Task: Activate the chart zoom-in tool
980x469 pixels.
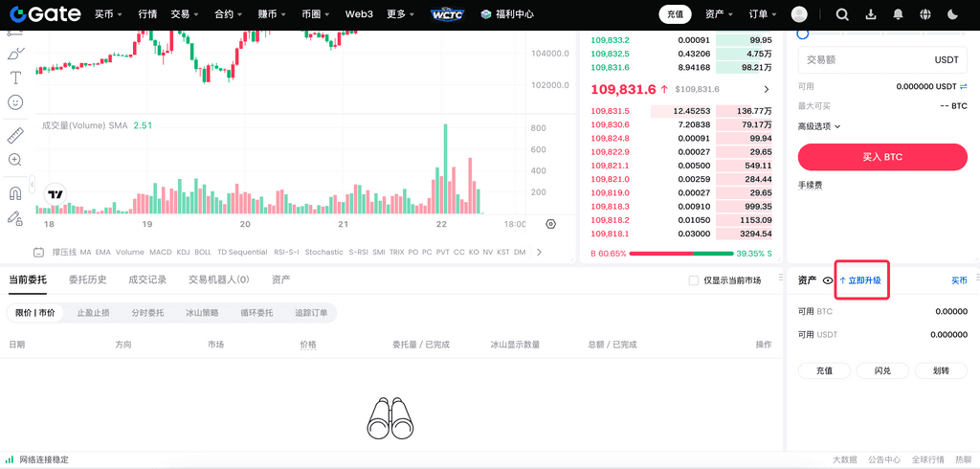Action: pos(15,160)
